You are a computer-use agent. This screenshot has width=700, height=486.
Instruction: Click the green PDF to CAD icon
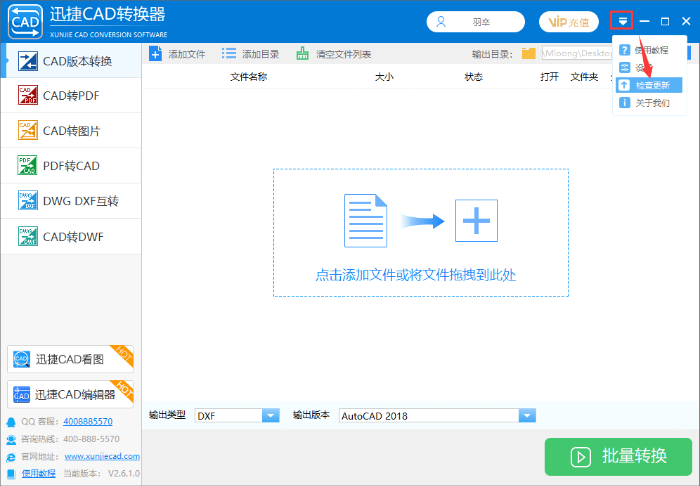pos(28,165)
